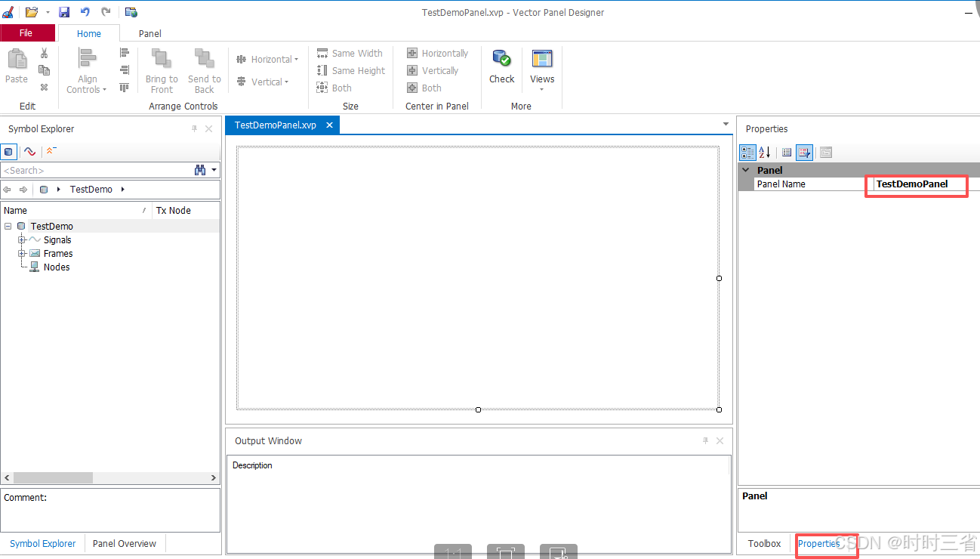Save the panel with the floppy disk icon

(64, 12)
